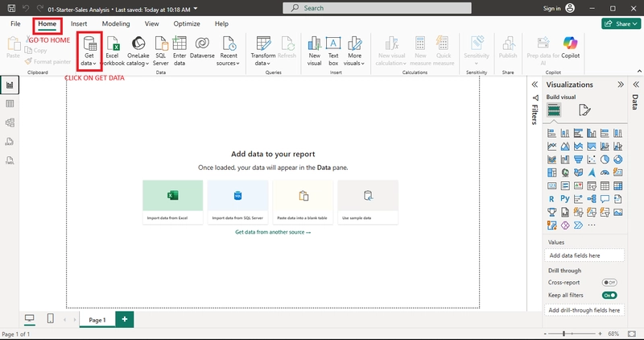Image resolution: width=644 pixels, height=340 pixels.
Task: Open the File menu
Action: [x=15, y=24]
